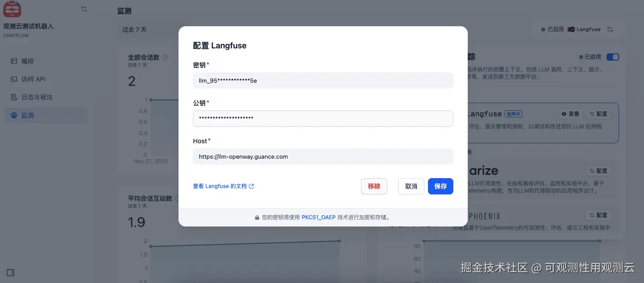Click the 保存 save button
Image resolution: width=644 pixels, height=283 pixels.
coord(441,186)
